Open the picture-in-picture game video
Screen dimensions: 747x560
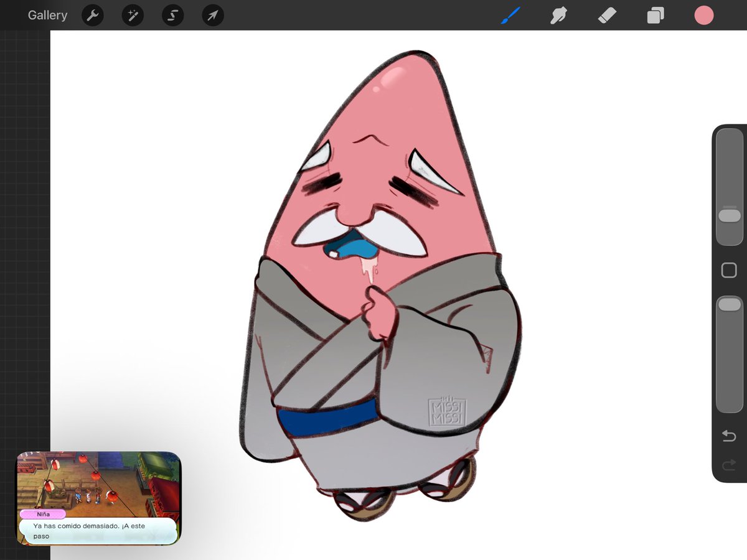point(98,498)
